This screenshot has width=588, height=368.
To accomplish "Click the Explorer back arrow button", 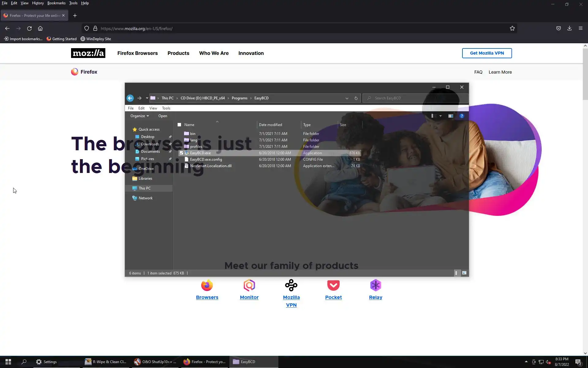I will [130, 98].
